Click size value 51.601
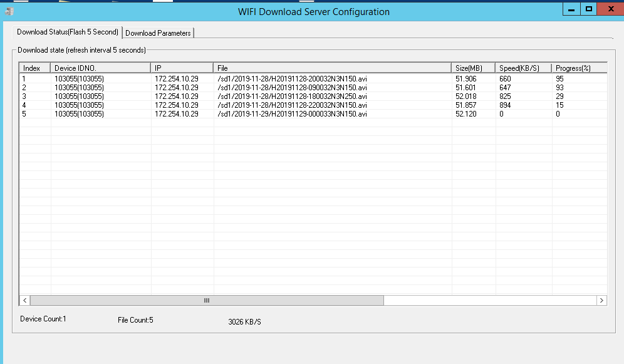Viewport: 624px width, 364px height. pos(465,88)
